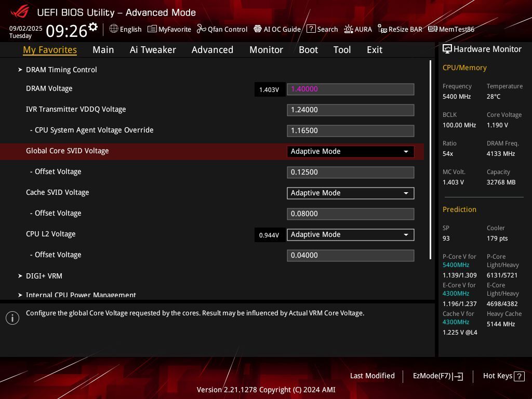Image resolution: width=532 pixels, height=399 pixels.
Task: Open AURA lighting icon
Action: pos(349,29)
